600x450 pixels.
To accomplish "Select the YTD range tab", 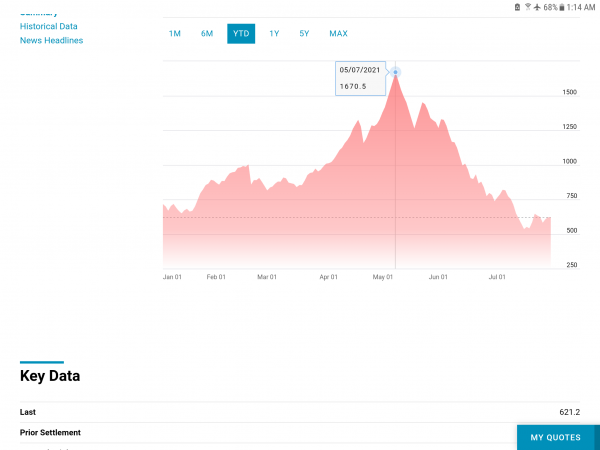I will [241, 33].
